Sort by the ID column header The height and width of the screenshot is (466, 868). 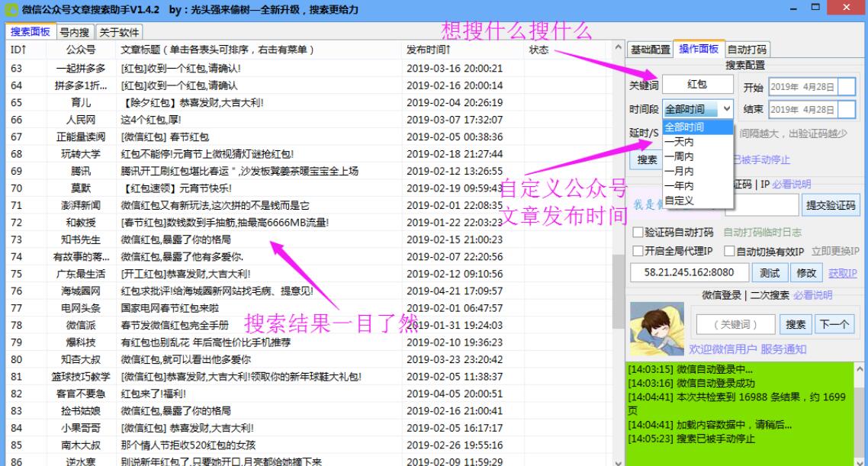(x=27, y=50)
